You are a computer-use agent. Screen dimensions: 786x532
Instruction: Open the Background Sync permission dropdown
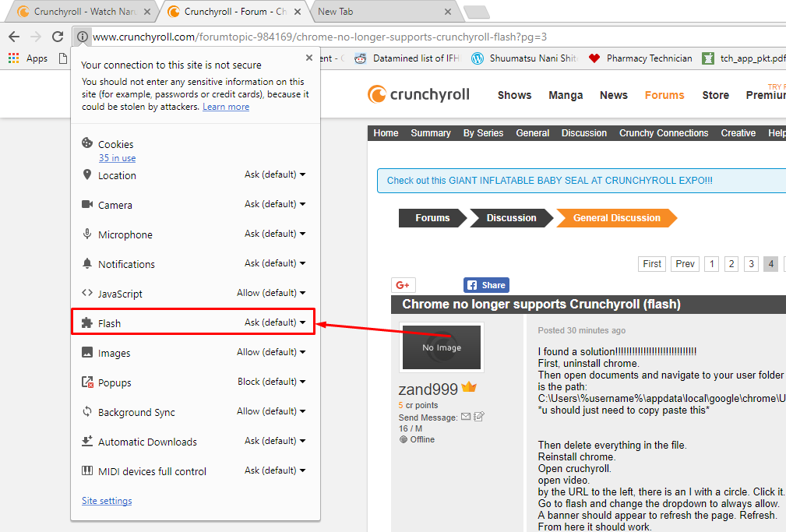[271, 411]
